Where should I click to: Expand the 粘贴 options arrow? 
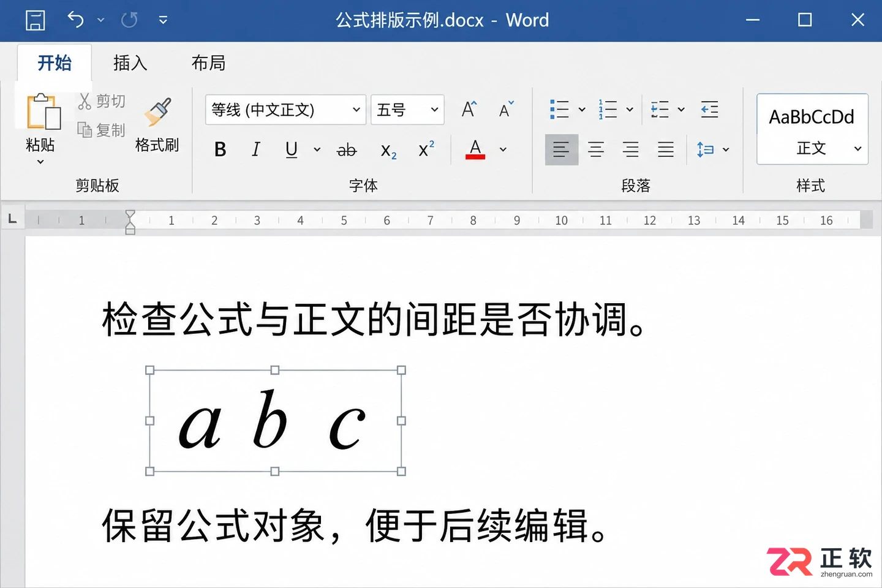pos(40,162)
